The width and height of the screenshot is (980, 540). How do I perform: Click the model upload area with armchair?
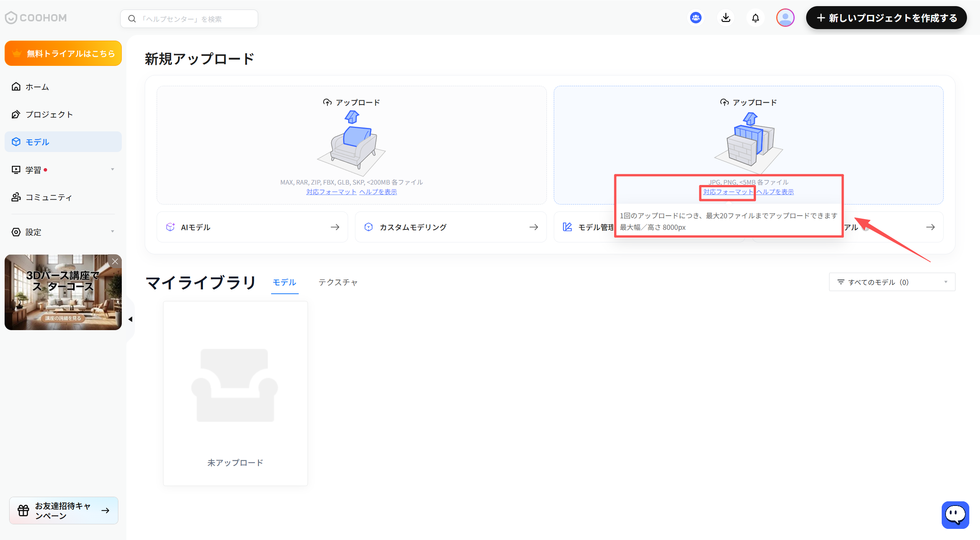tap(352, 145)
